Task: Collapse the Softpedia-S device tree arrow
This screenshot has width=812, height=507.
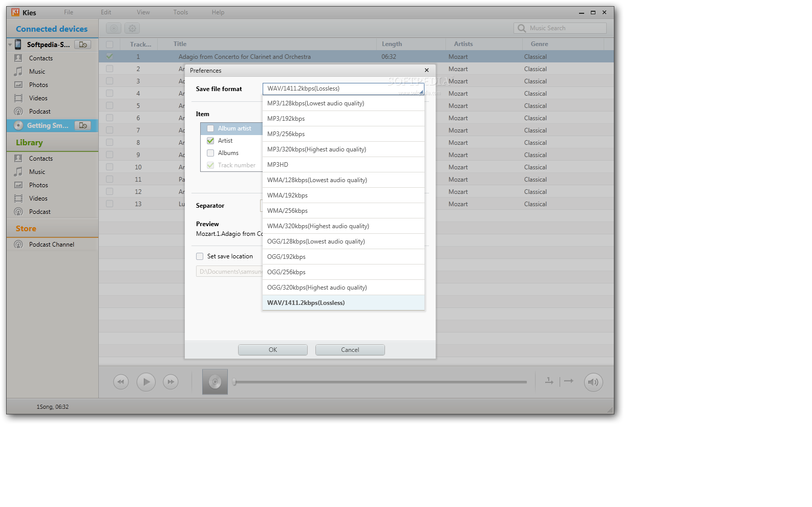Action: pos(10,45)
